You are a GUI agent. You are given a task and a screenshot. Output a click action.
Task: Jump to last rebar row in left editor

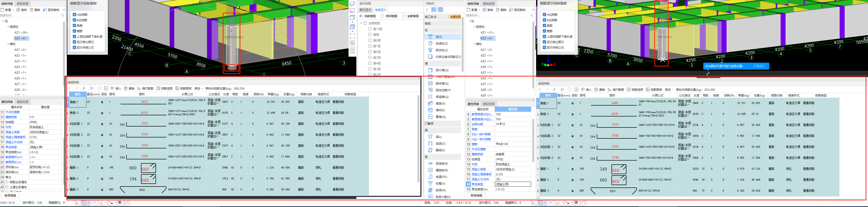(91, 88)
